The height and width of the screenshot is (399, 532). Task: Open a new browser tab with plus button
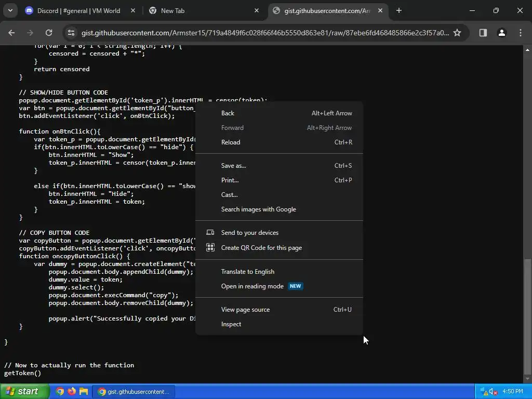click(x=399, y=11)
